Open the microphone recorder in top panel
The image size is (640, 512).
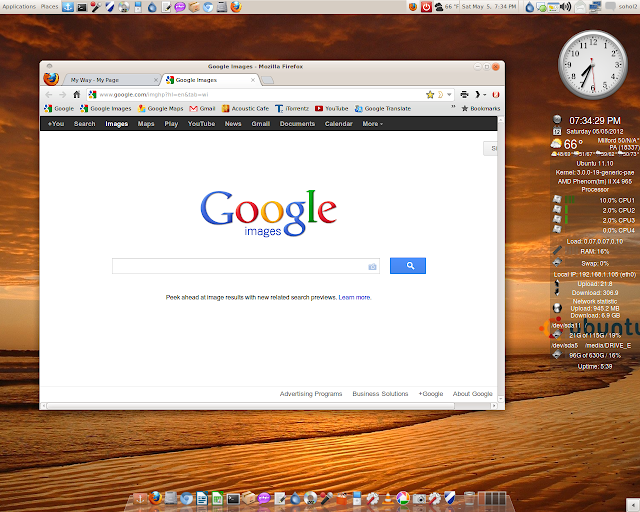tap(96, 7)
